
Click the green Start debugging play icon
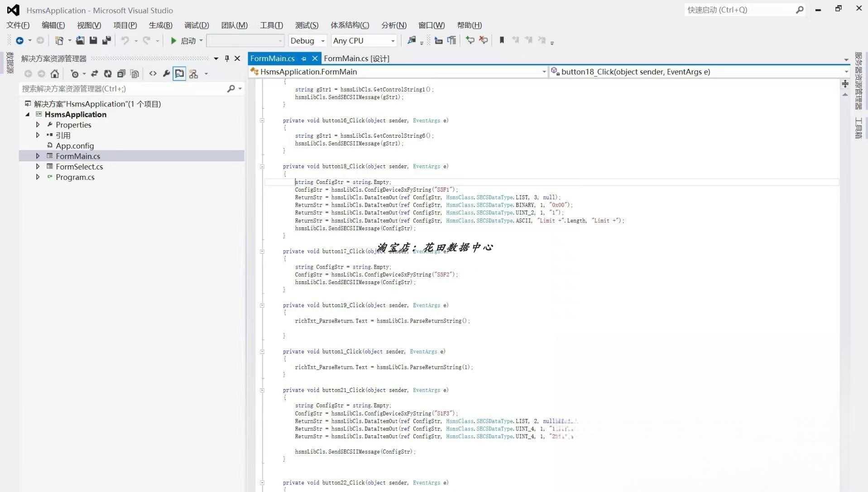pyautogui.click(x=173, y=41)
